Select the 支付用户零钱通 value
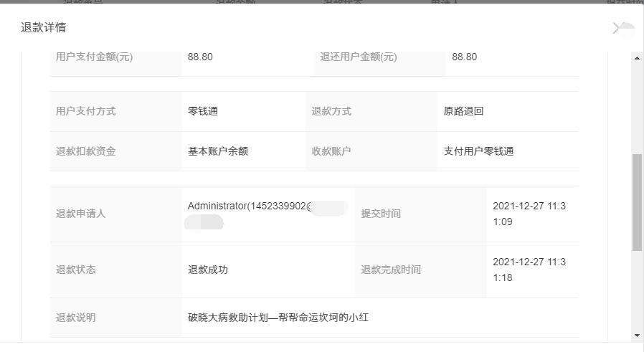Image resolution: width=644 pixels, height=352 pixels. click(478, 151)
